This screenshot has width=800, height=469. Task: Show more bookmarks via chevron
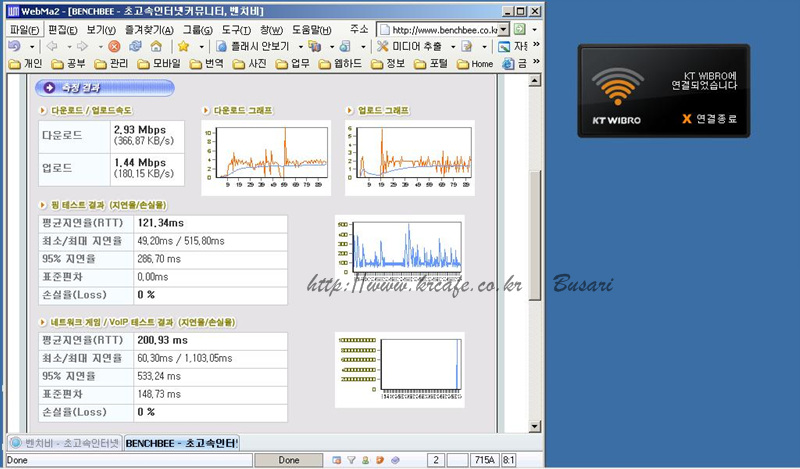[x=536, y=62]
